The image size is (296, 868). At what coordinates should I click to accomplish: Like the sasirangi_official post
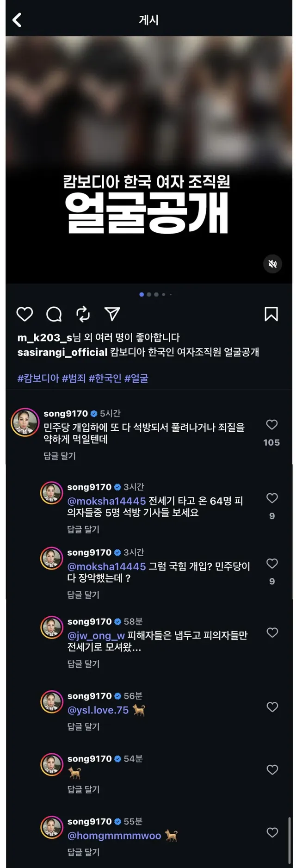[25, 314]
